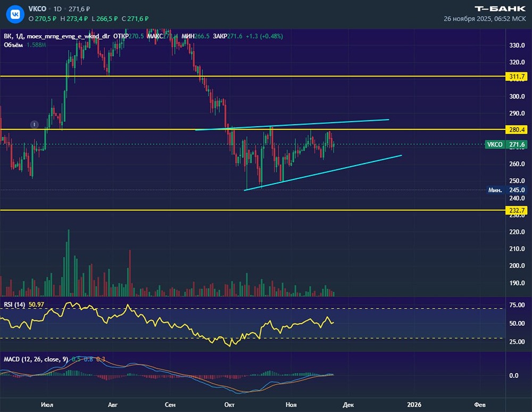Click the 200.0 price axis label
The height and width of the screenshot is (412, 532).
[x=517, y=266]
